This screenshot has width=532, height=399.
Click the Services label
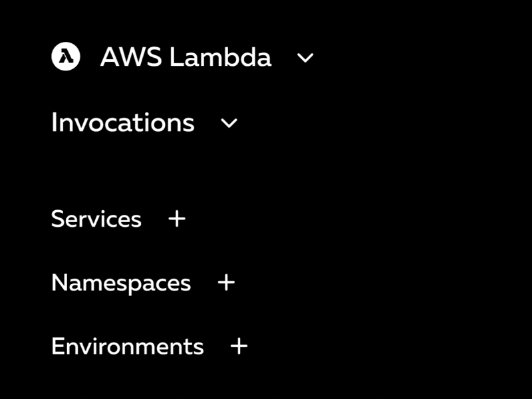pyautogui.click(x=97, y=219)
